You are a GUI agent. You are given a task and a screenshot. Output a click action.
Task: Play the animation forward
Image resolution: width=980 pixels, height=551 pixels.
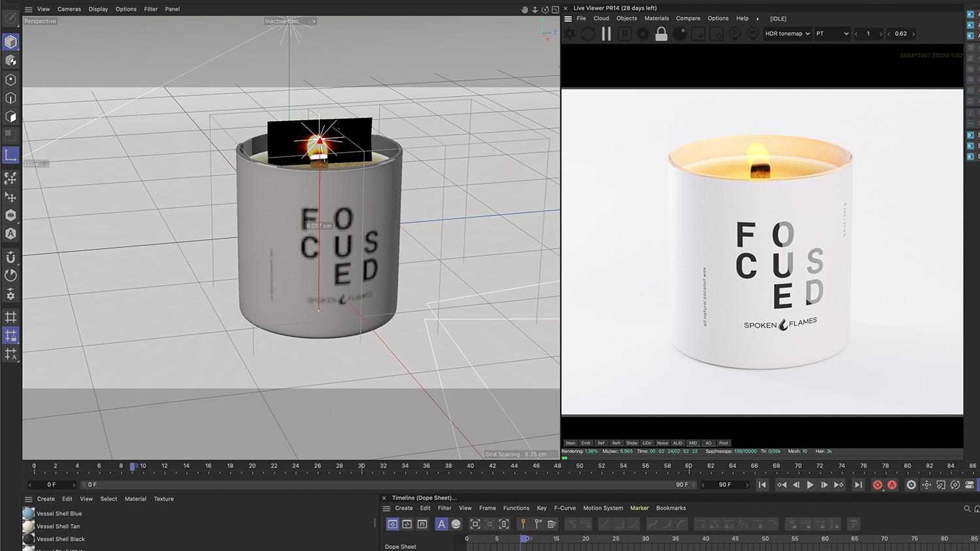coord(810,485)
